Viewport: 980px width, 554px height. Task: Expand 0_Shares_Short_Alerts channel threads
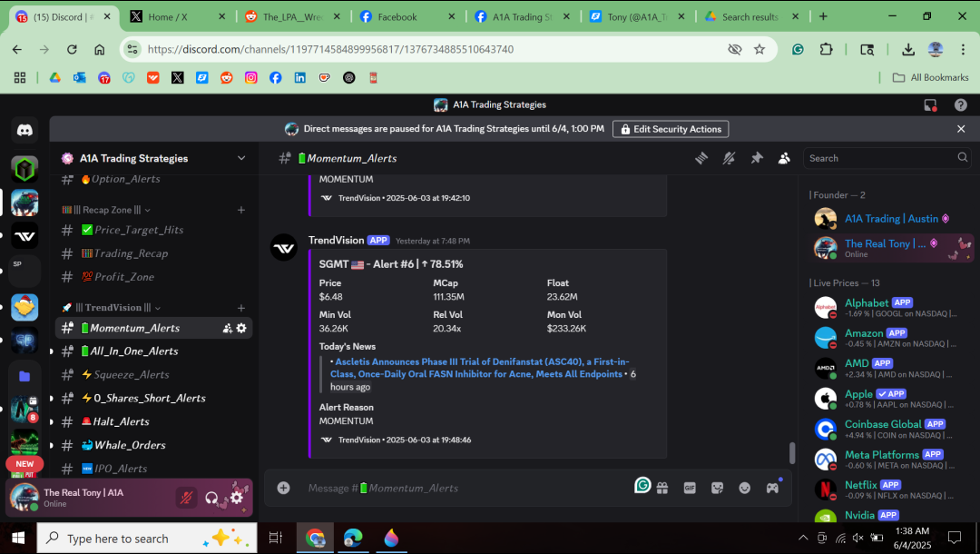52,399
